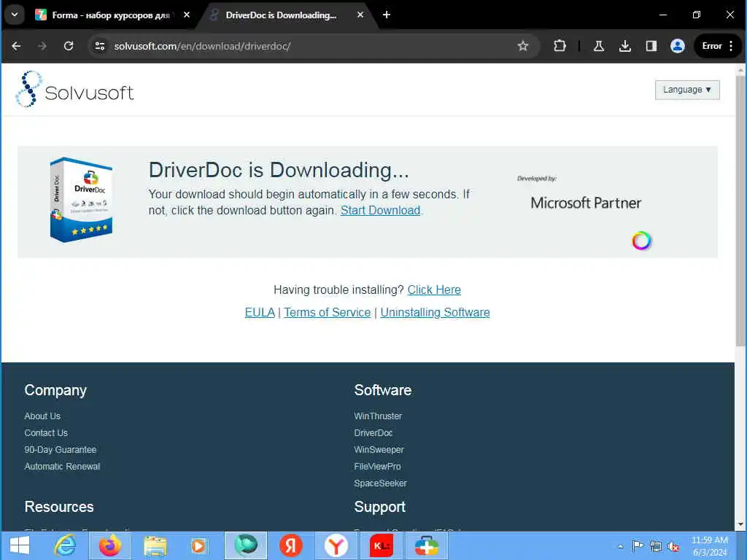Open the taskbar clock and date
This screenshot has height=560, width=747.
[x=710, y=546]
